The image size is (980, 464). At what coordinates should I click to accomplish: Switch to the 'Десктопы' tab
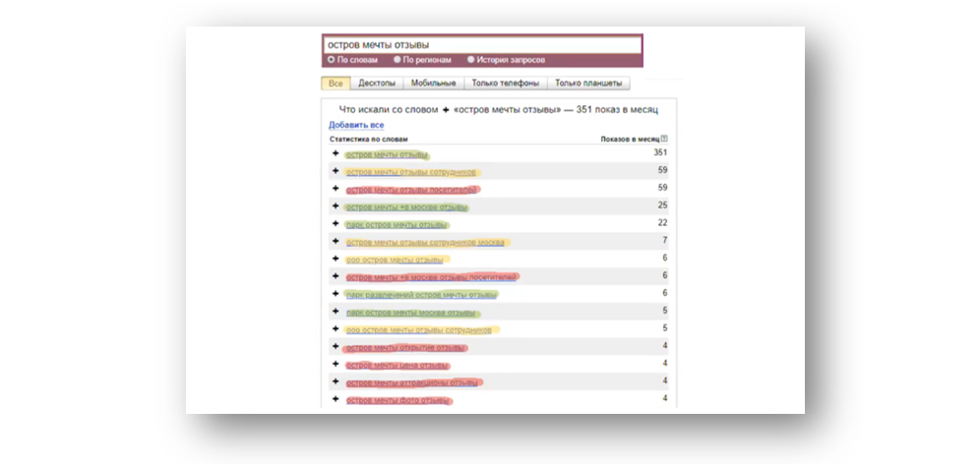tap(377, 83)
